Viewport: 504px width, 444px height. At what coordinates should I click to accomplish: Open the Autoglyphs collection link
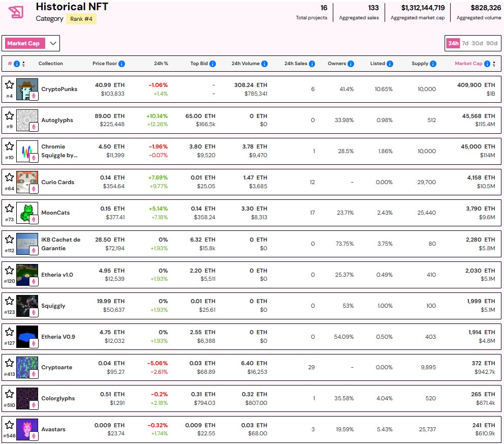(x=57, y=120)
